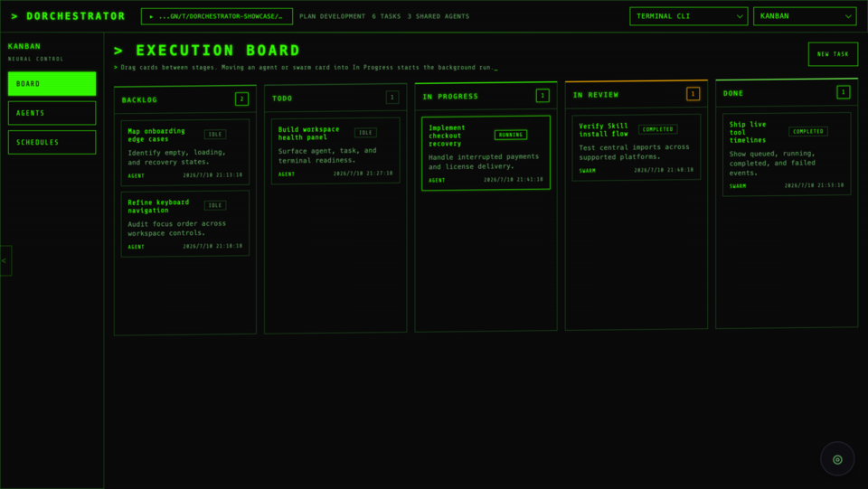The width and height of the screenshot is (868, 489).
Task: Click the New Task button
Action: (833, 54)
